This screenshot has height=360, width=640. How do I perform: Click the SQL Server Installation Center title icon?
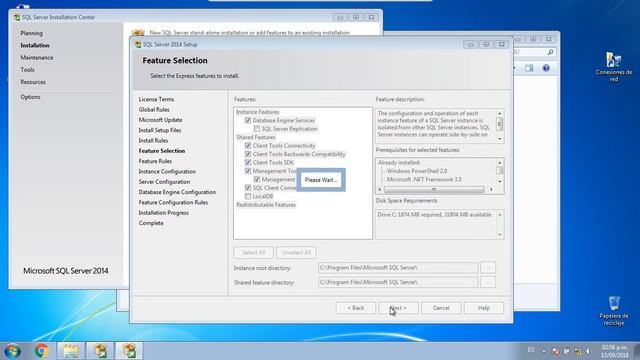tap(17, 18)
